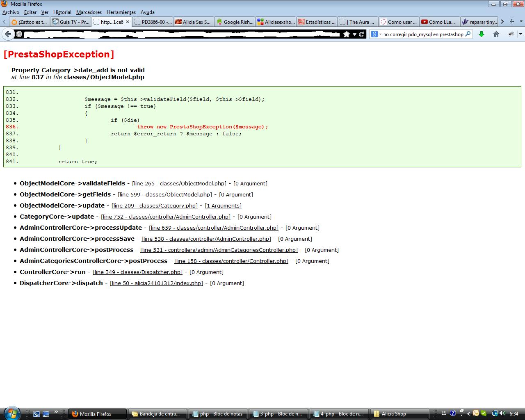Open the Herramientas menu
The width and height of the screenshot is (525, 420).
121,12
